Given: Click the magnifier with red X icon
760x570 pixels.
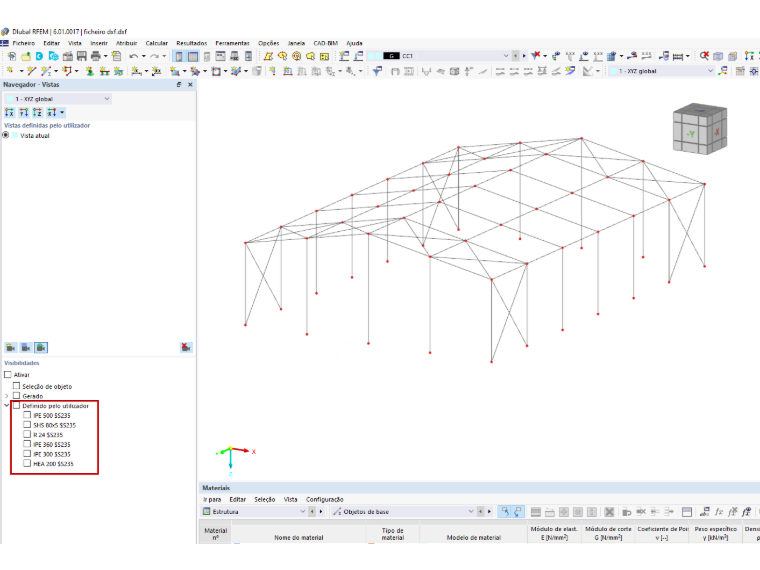Looking at the screenshot, I should click(704, 56).
